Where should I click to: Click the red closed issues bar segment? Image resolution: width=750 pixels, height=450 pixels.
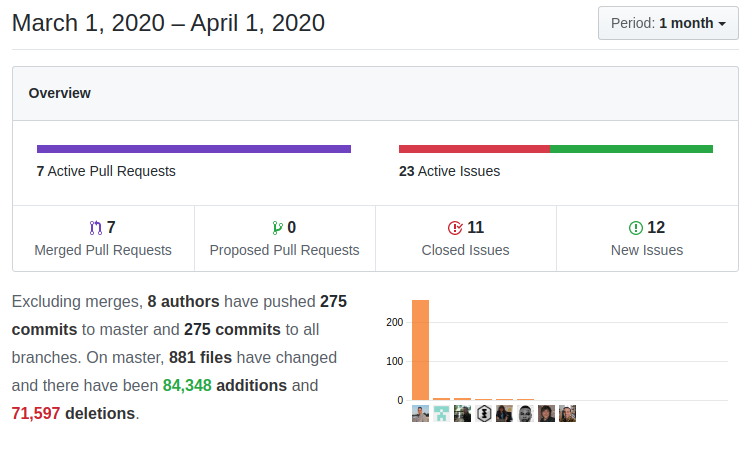click(474, 149)
